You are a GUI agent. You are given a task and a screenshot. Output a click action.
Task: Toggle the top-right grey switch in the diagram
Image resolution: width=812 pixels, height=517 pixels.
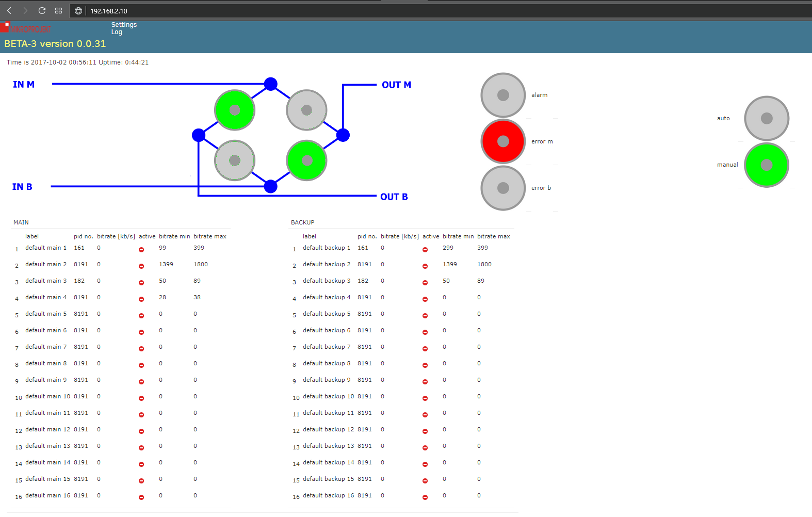[x=306, y=110]
